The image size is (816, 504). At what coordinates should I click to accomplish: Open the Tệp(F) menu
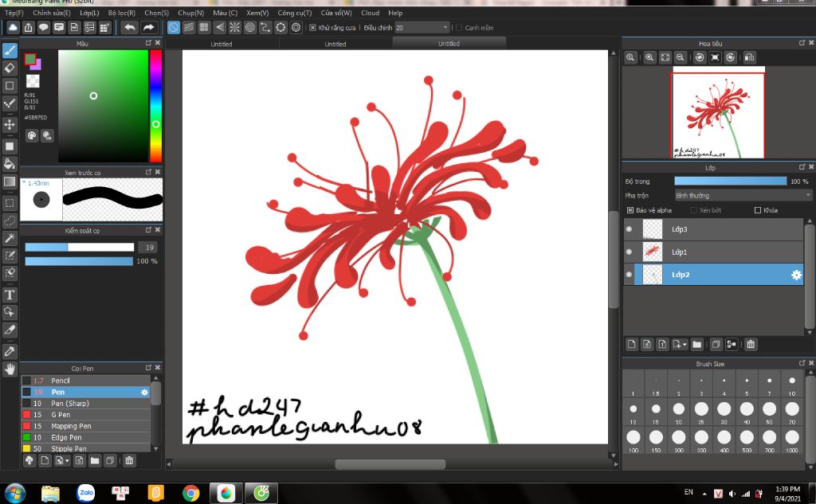pos(14,13)
